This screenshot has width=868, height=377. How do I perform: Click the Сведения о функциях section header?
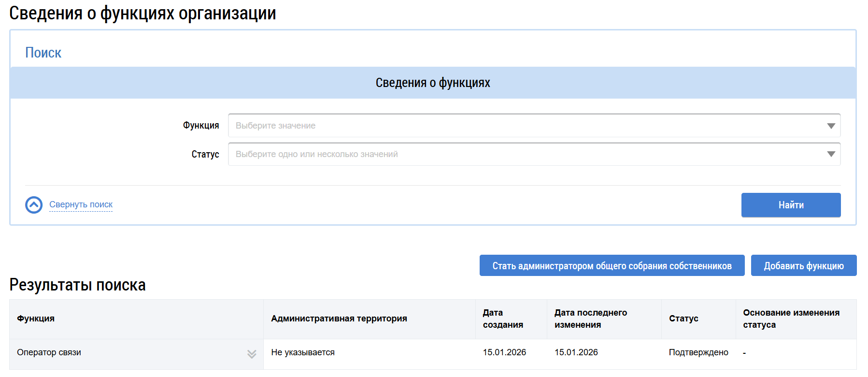click(433, 83)
